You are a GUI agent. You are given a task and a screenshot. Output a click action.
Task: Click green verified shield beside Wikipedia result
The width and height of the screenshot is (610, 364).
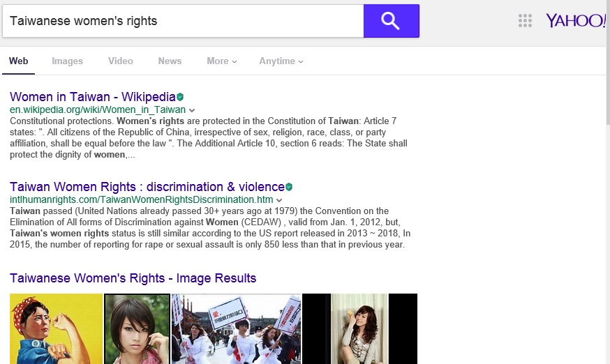point(180,97)
